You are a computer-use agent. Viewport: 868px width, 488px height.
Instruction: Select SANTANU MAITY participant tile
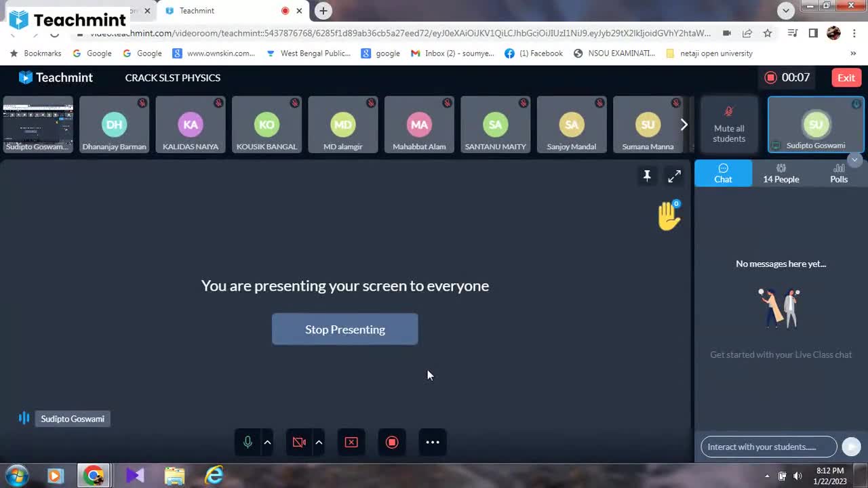point(496,124)
